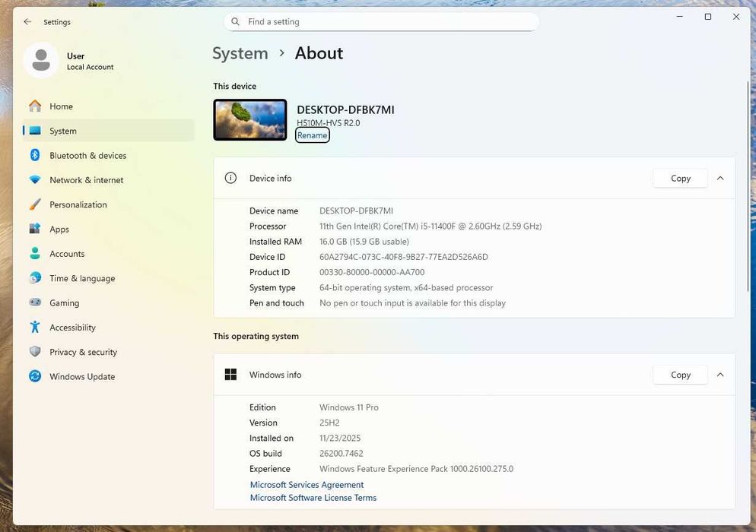
Task: Click the System monitor icon in sidebar
Action: [x=35, y=131]
